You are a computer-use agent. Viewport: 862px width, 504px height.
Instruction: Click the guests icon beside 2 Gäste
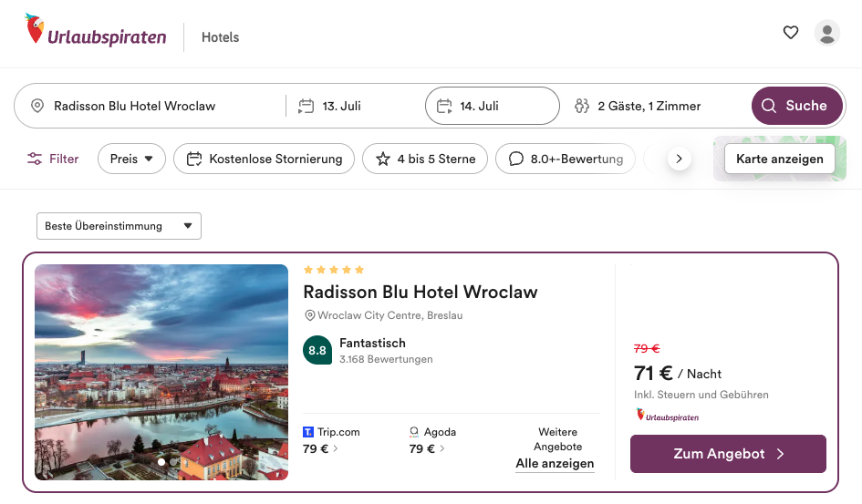click(582, 106)
